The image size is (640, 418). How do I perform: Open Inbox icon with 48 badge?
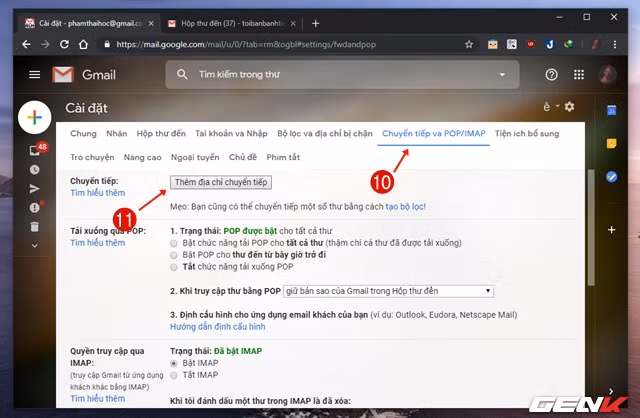[35, 150]
